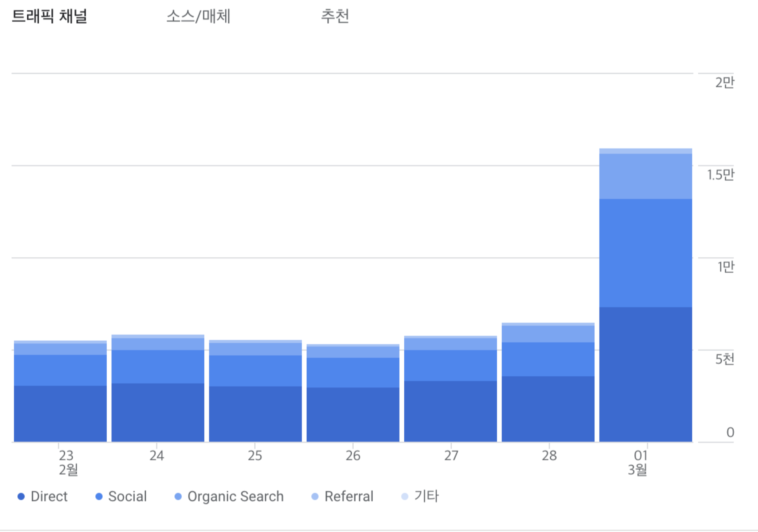Click the 27 x-axis date label
The image size is (758, 532).
pyautogui.click(x=451, y=456)
